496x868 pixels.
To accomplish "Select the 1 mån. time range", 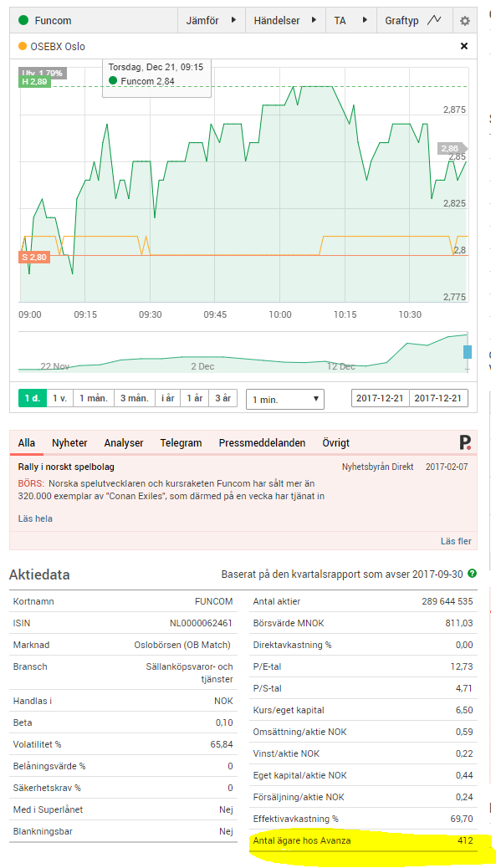I will coord(94,398).
